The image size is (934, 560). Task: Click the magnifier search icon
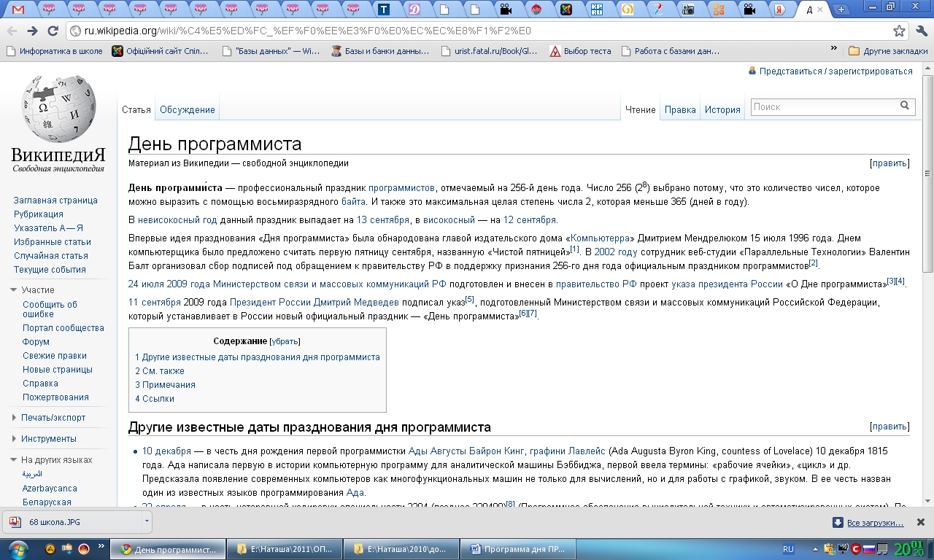[906, 106]
